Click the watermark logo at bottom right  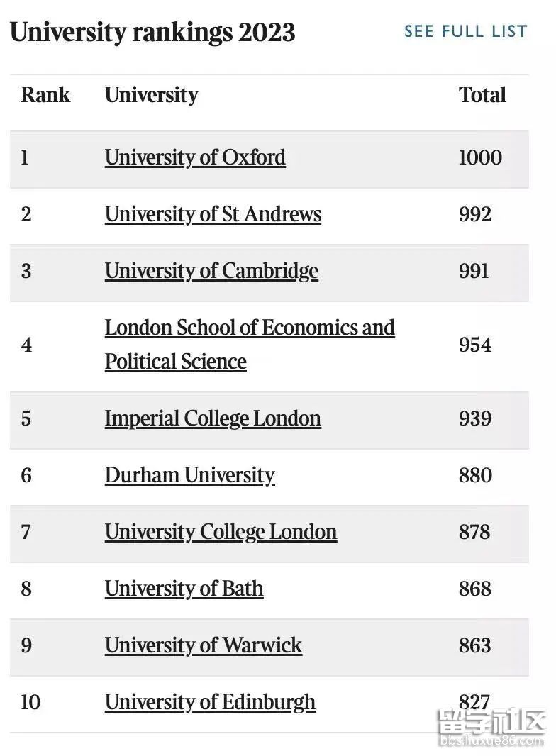pyautogui.click(x=491, y=727)
